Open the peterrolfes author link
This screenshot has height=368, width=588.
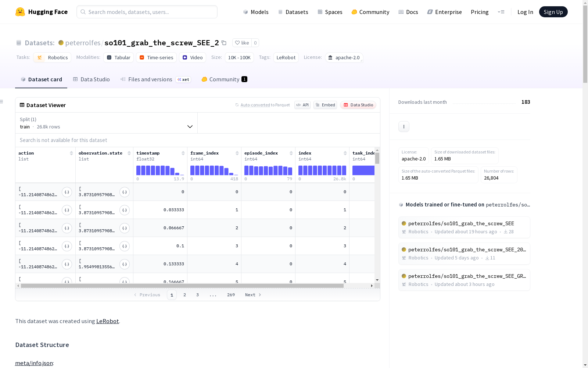click(x=83, y=43)
